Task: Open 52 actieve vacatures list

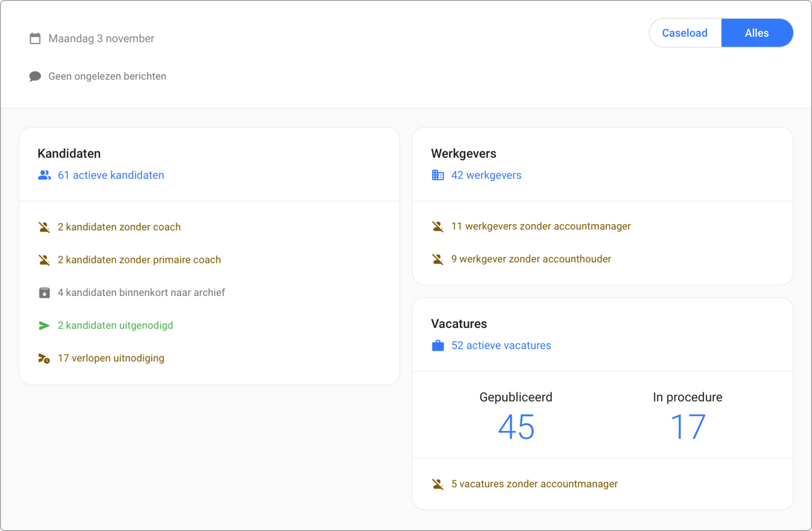Action: [x=501, y=346]
